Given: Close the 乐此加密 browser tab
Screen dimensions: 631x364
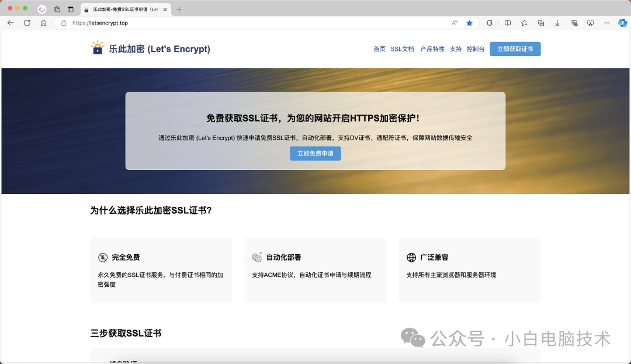Looking at the screenshot, I should (165, 9).
